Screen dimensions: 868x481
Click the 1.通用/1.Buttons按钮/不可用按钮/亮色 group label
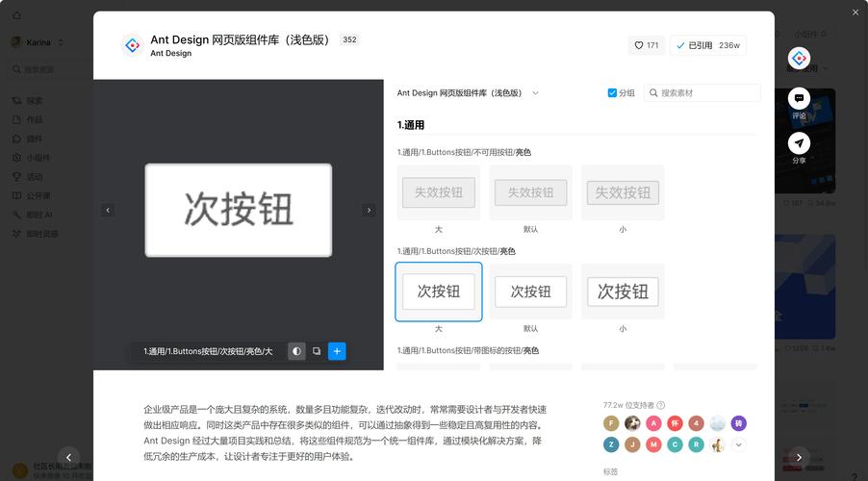(x=464, y=152)
